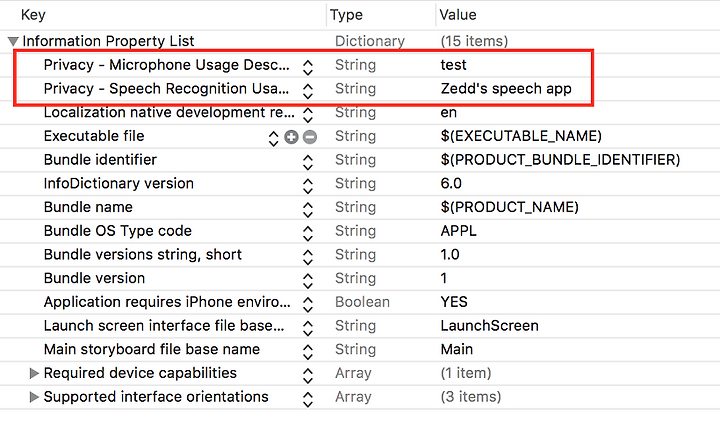Click the stepper arrows beside Executable file
The height and width of the screenshot is (428, 720).
pos(273,138)
